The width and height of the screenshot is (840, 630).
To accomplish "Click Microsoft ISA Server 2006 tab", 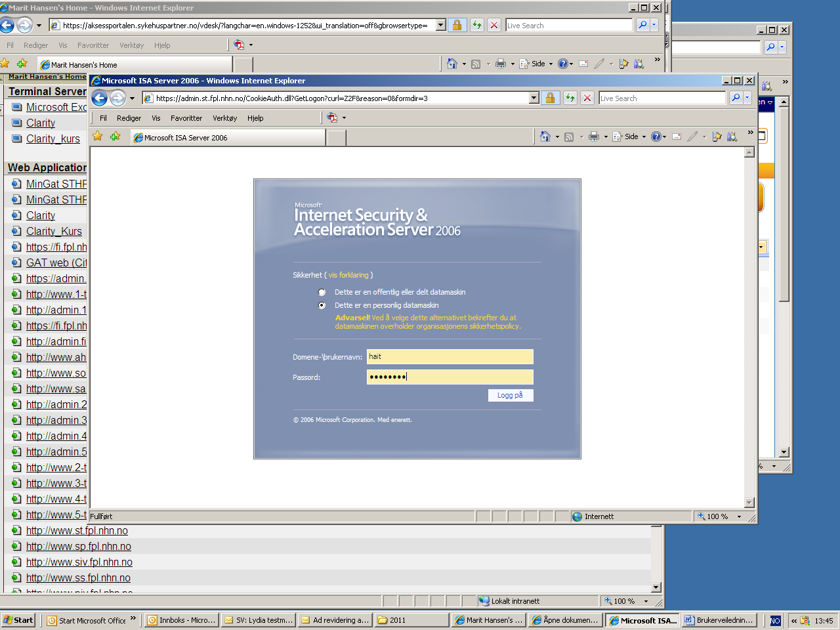I will [x=228, y=138].
